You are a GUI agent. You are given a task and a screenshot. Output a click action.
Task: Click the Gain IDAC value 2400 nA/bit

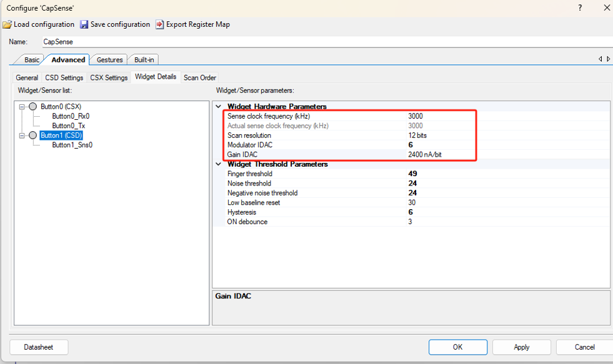pos(425,155)
